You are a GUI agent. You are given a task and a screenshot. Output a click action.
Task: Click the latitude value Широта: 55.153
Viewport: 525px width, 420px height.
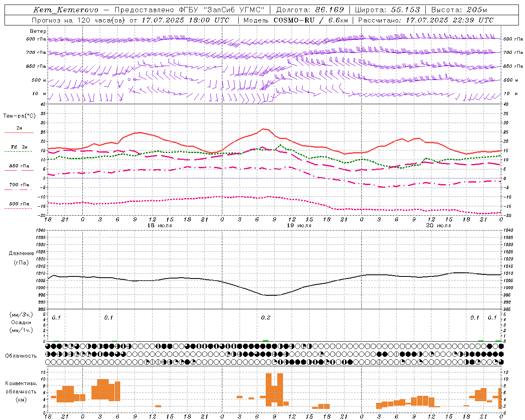tap(388, 10)
